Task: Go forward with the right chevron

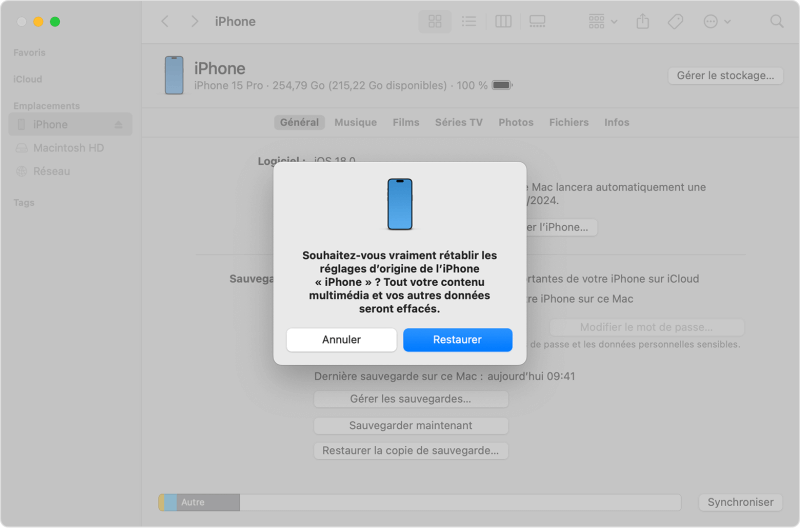Action: [x=194, y=21]
